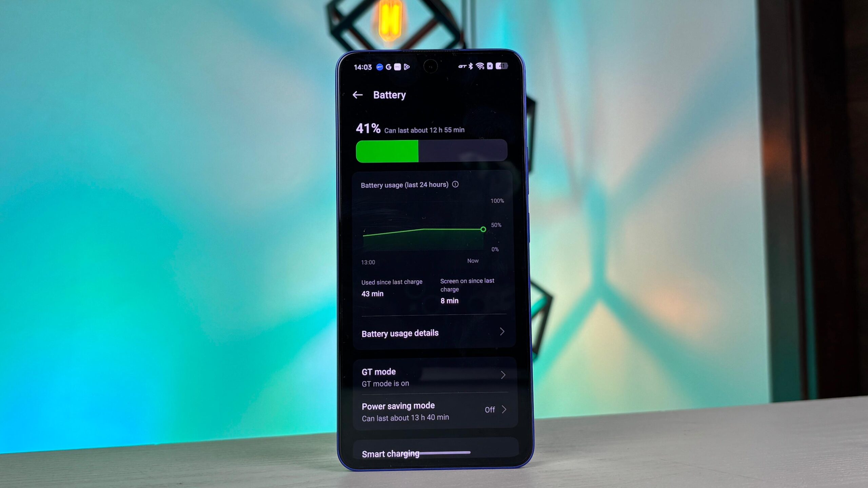The image size is (868, 488).
Task: Open Battery usage info tooltip
Action: pyautogui.click(x=455, y=184)
